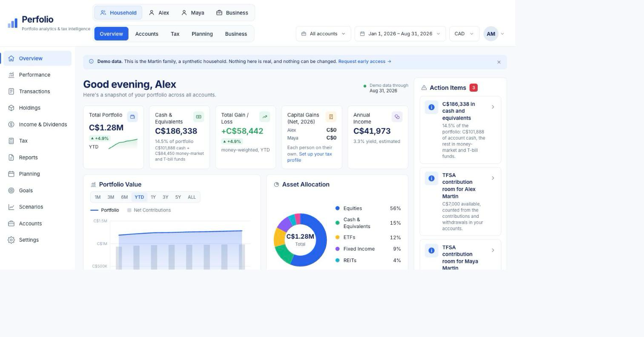Open Income & Dividends page
Image resolution: width=644 pixels, height=337 pixels.
(x=37, y=125)
